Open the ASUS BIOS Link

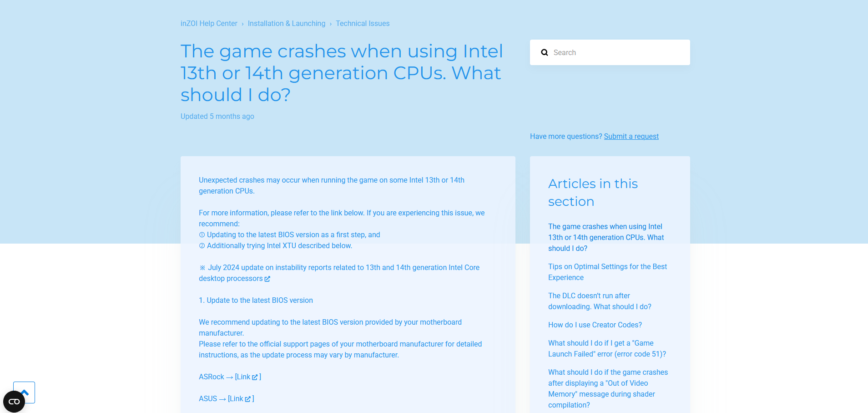coord(236,399)
